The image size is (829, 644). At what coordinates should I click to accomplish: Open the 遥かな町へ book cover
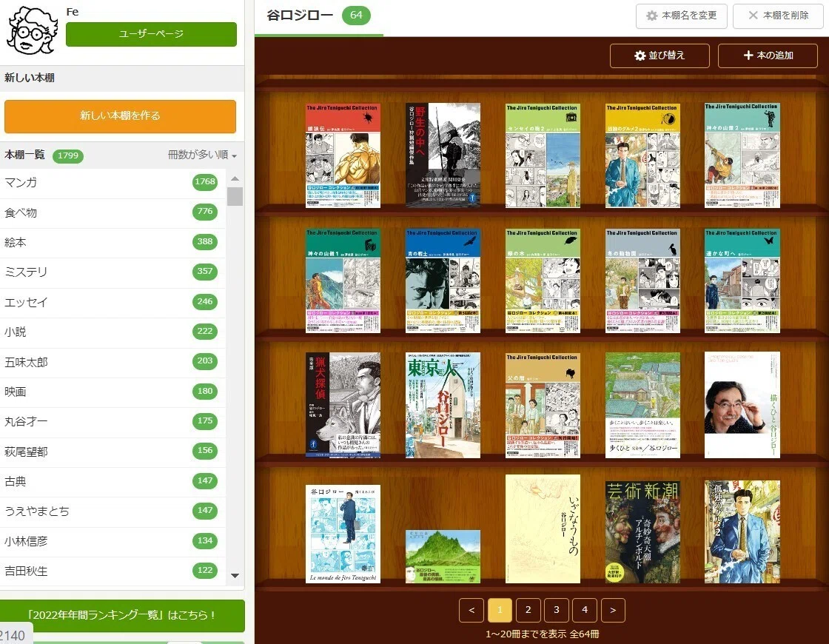tap(742, 281)
